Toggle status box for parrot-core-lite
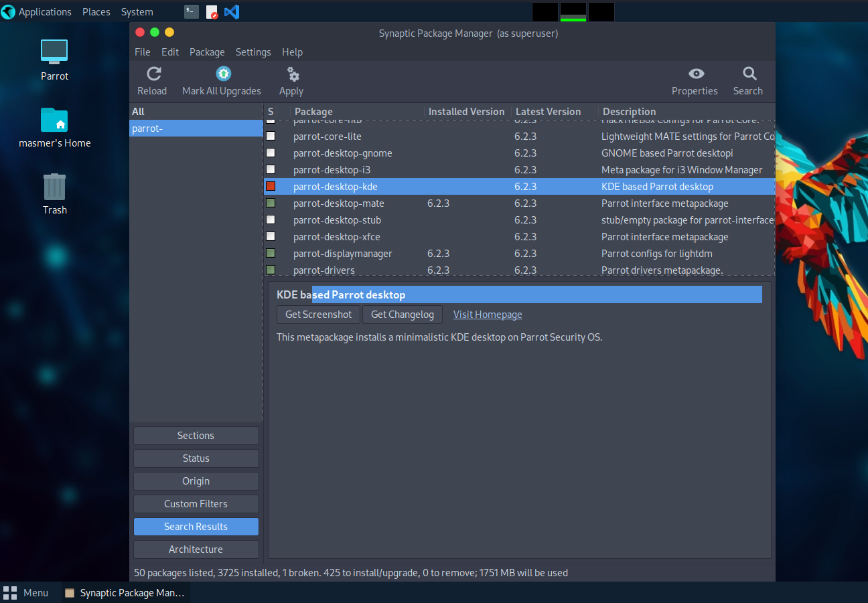Viewport: 868px width, 603px height. click(271, 136)
